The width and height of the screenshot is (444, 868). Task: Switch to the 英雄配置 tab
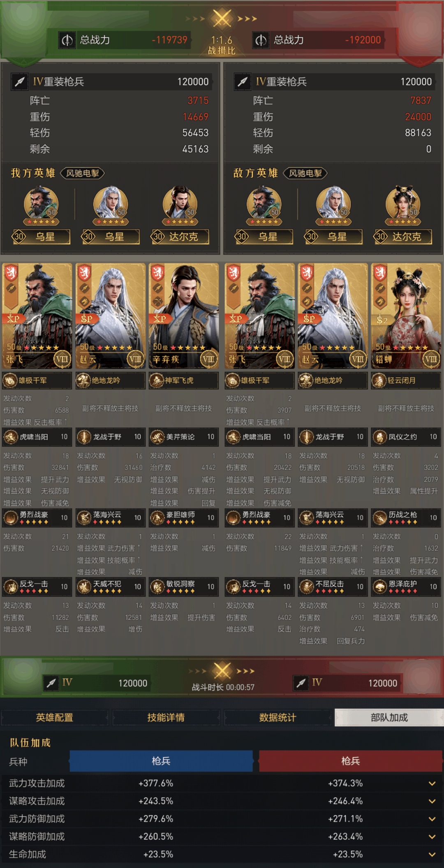pos(55,718)
